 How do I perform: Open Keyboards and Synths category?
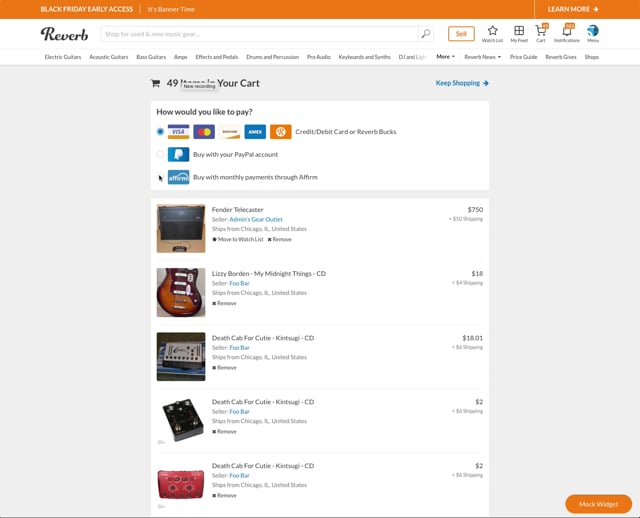tap(364, 57)
